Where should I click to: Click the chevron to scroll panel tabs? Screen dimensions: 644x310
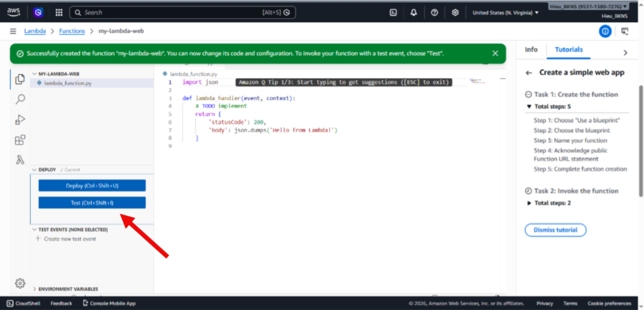[626, 53]
